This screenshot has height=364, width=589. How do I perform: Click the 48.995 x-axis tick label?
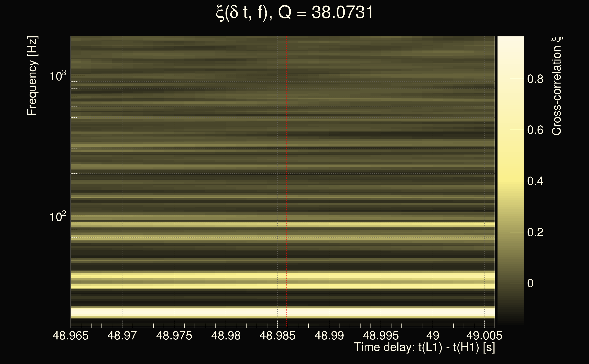tap(381, 335)
